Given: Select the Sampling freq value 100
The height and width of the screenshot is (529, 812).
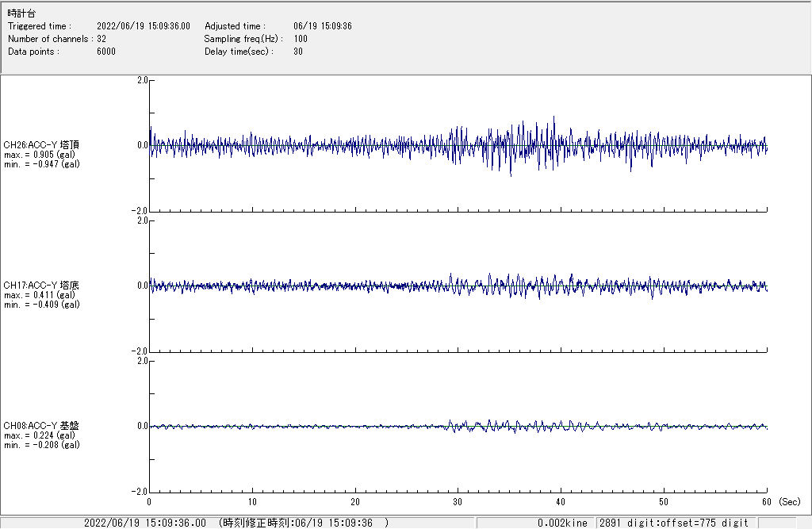Looking at the screenshot, I should tap(301, 39).
